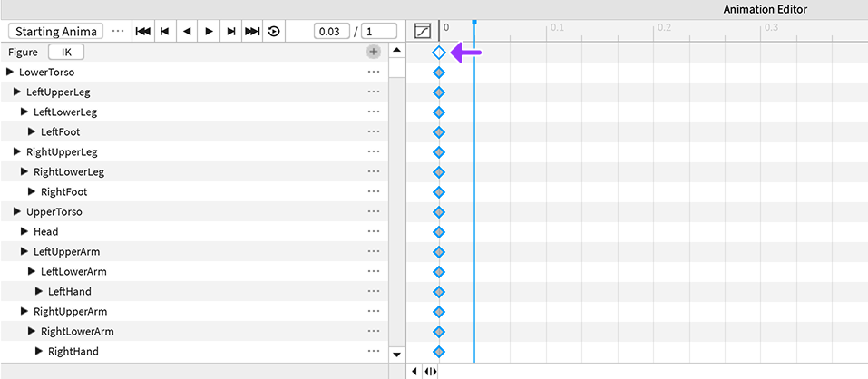
Task: Open RightLowerLeg track options menu
Action: [x=374, y=171]
